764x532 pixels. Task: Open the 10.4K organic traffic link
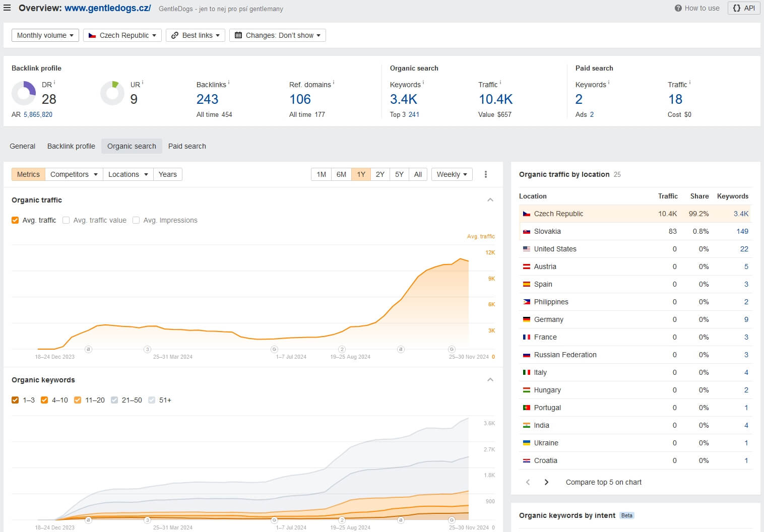[x=495, y=99]
